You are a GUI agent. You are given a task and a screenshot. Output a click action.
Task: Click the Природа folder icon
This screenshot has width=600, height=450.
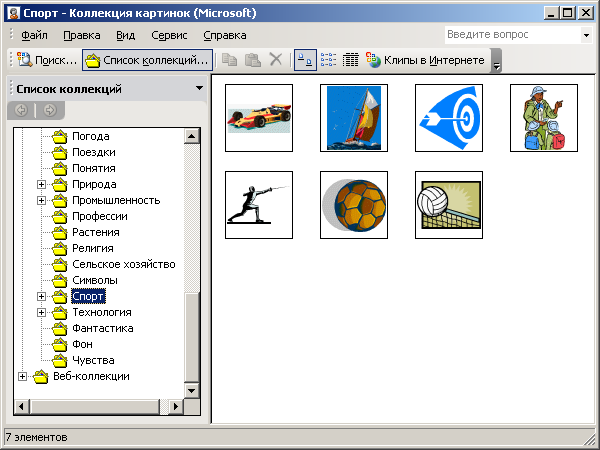(60, 184)
